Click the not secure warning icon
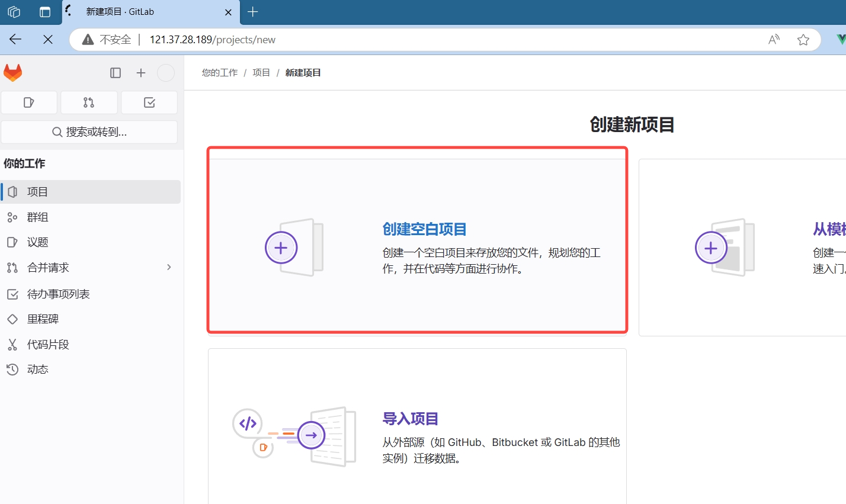 coord(88,40)
